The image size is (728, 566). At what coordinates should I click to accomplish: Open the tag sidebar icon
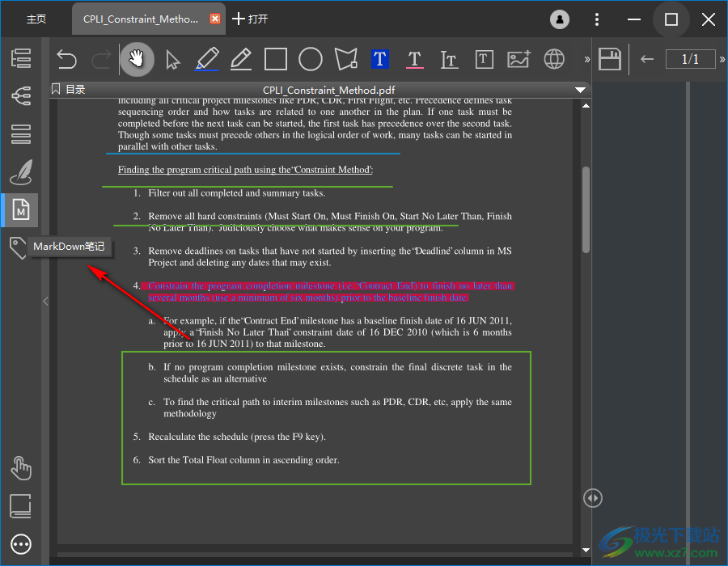18,247
